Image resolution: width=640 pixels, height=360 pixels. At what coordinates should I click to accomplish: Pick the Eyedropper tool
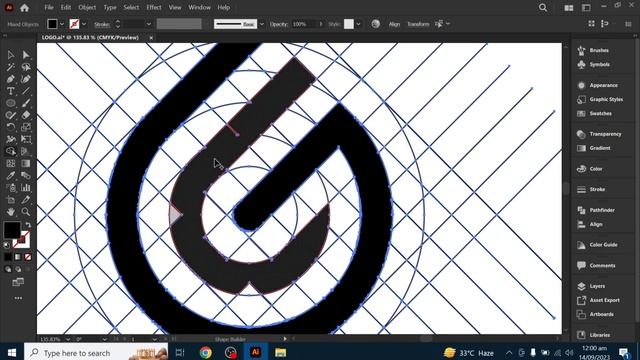tap(11, 176)
